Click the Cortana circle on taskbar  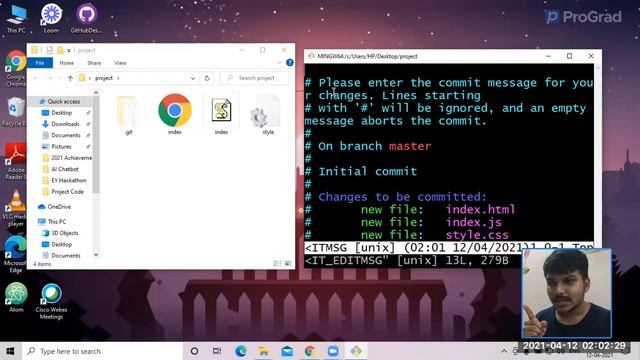tap(194, 351)
